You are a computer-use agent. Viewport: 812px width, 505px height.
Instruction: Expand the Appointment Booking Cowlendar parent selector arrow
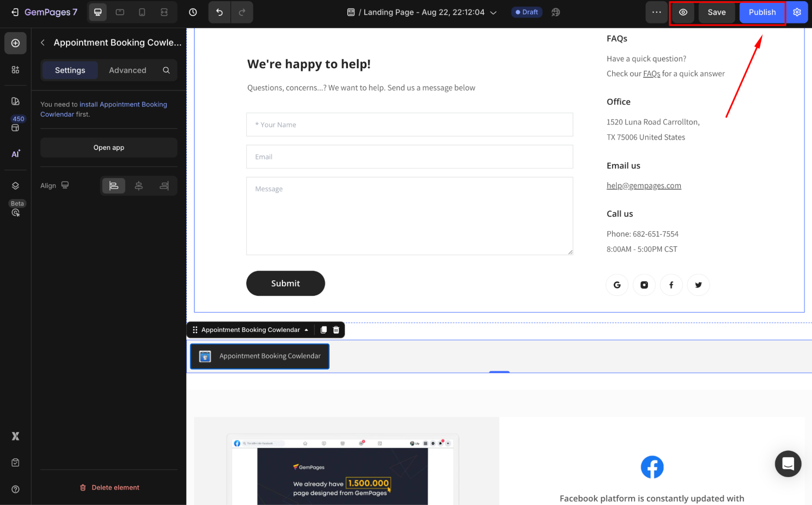(306, 330)
